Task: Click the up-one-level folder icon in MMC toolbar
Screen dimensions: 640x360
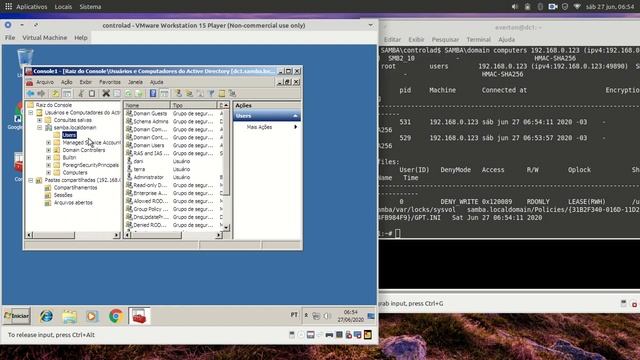Action: 55,93
